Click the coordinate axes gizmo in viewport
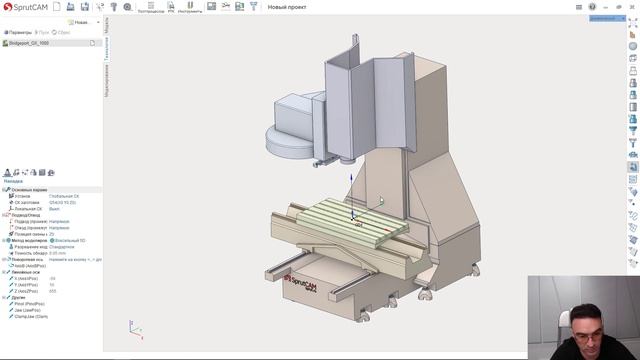 pyautogui.click(x=136, y=330)
